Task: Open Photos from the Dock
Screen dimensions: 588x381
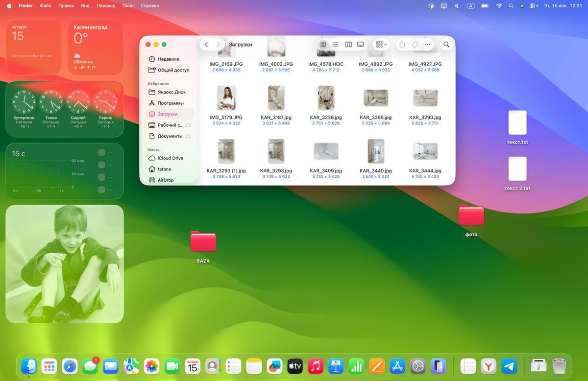Action: point(152,366)
